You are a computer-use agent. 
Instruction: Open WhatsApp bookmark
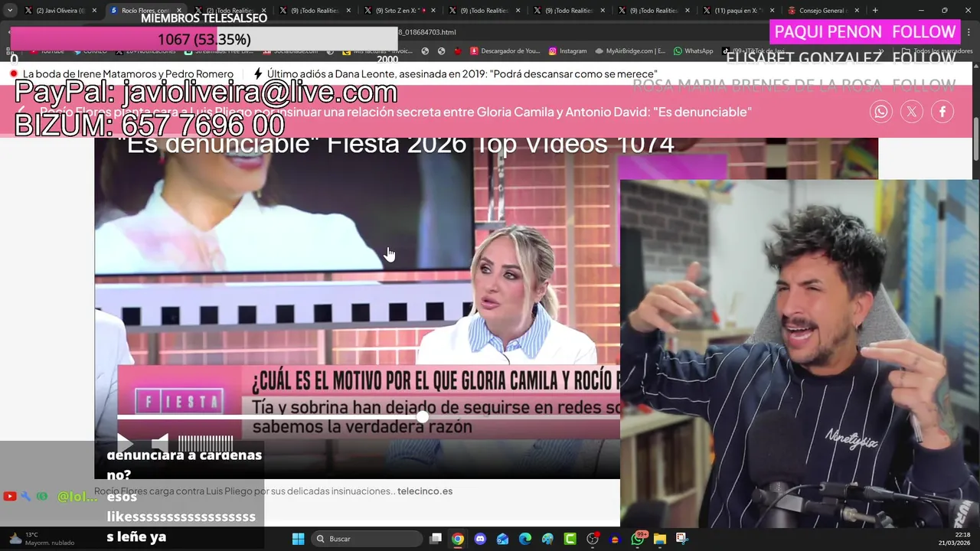coord(694,51)
